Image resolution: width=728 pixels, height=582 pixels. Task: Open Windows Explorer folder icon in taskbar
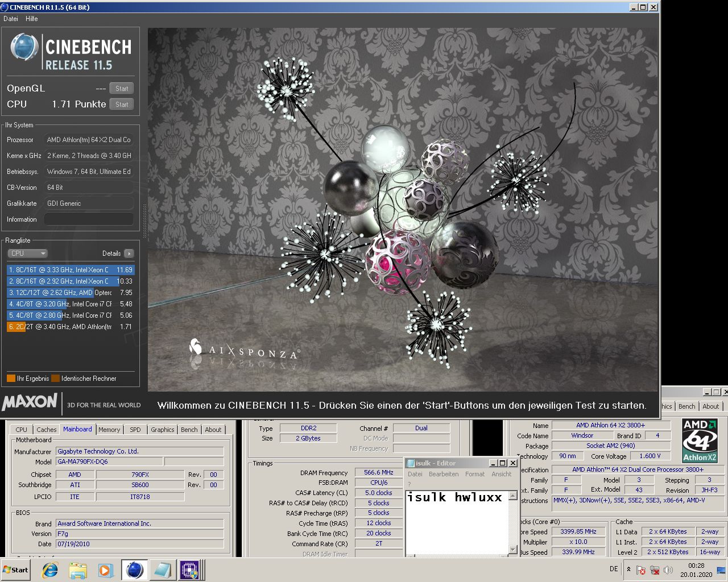click(x=78, y=570)
